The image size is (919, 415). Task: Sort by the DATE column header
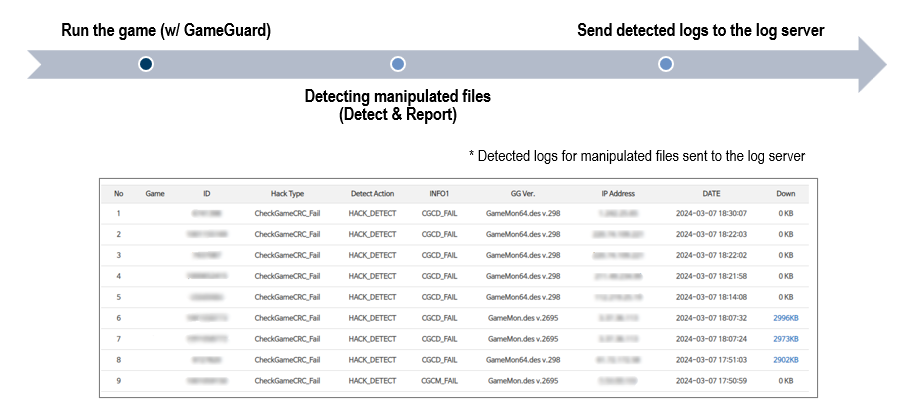pyautogui.click(x=711, y=193)
